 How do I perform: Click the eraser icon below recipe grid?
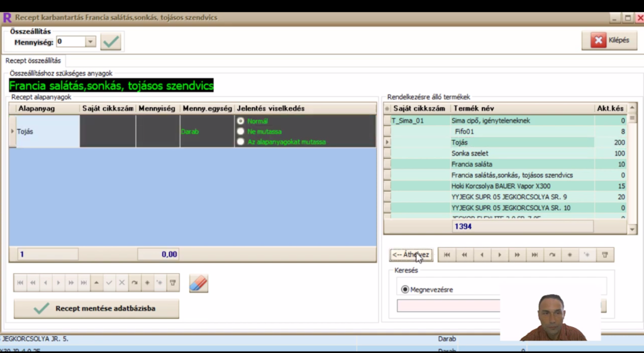point(198,283)
